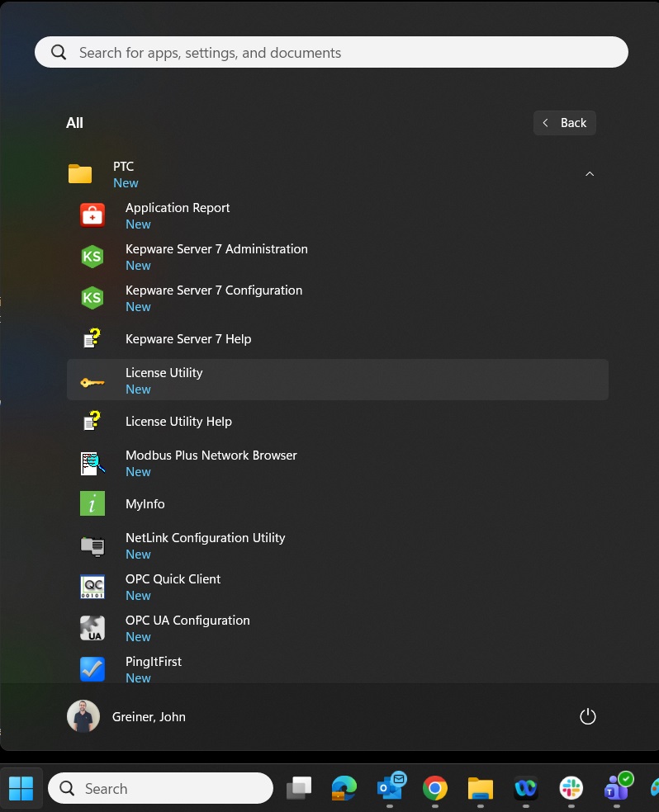Open Slack from the taskbar
This screenshot has height=812, width=659.
pyautogui.click(x=571, y=789)
